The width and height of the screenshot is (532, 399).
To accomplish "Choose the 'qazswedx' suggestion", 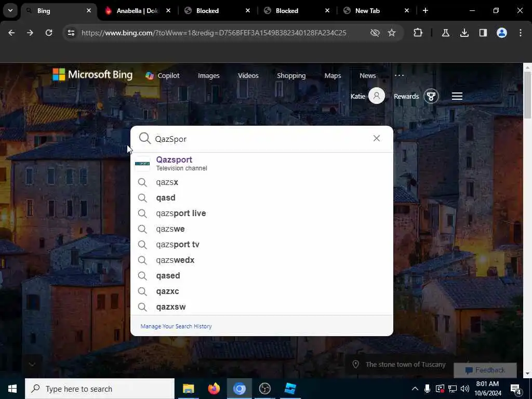I will pyautogui.click(x=262, y=260).
